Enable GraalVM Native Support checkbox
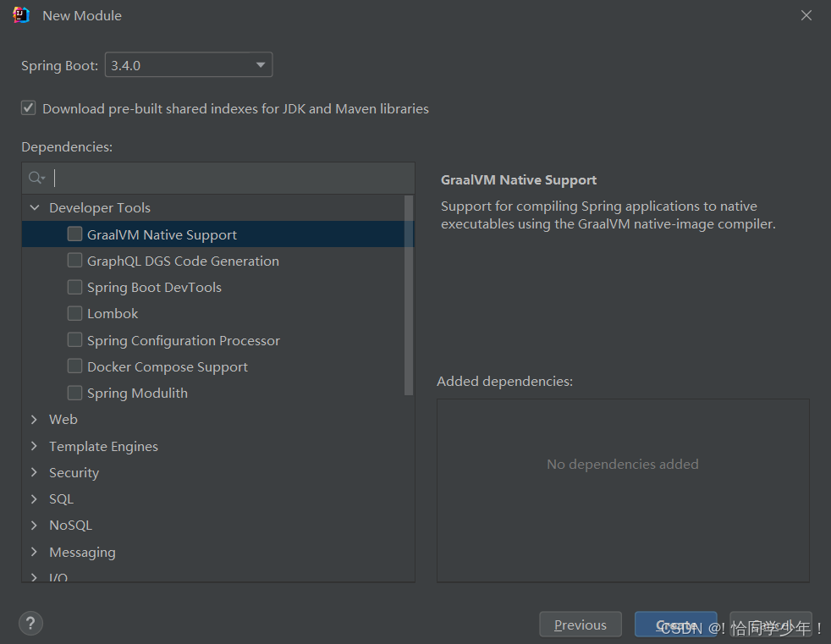This screenshot has height=644, width=831. click(74, 234)
